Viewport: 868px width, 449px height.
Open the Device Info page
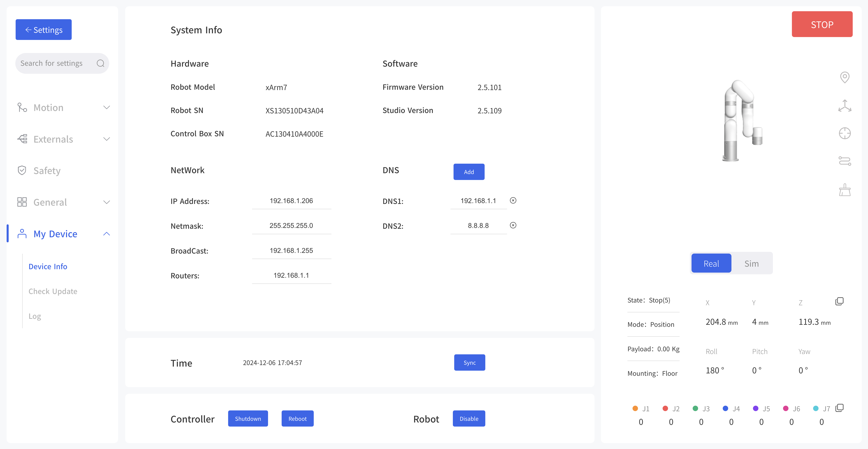point(48,266)
